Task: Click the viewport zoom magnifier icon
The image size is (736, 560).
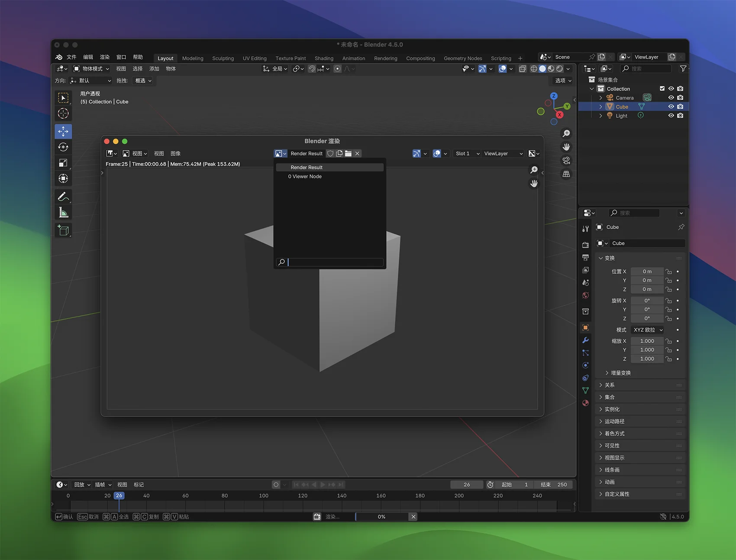Action: [566, 134]
